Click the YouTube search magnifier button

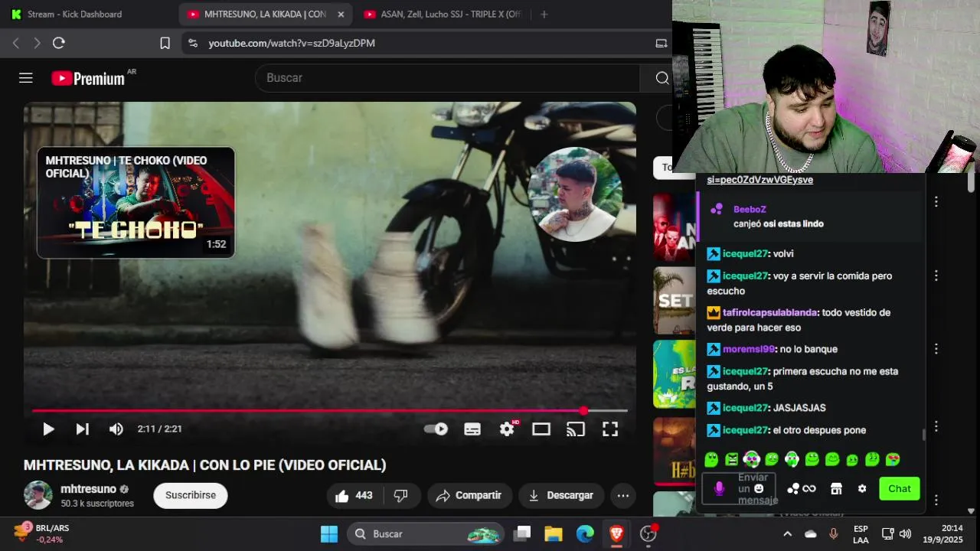[662, 78]
